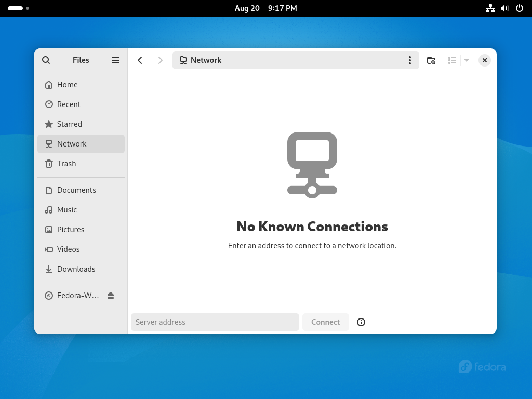The image size is (532, 399).
Task: Toggle list view layout icon
Action: pos(451,60)
